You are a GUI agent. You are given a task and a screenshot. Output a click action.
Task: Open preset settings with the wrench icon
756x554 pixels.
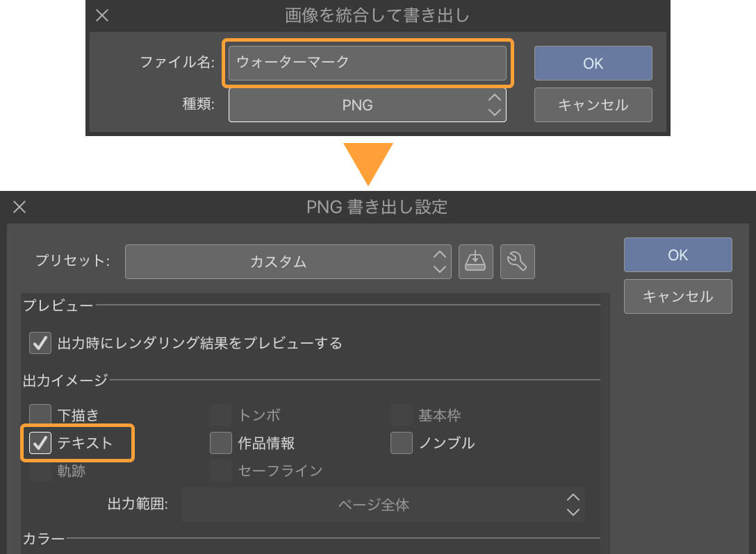(x=517, y=262)
